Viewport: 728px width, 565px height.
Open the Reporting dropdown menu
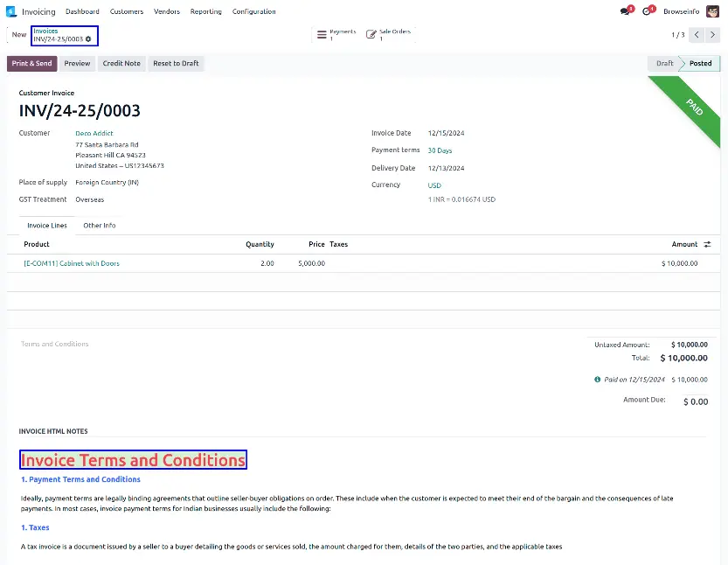tap(205, 11)
